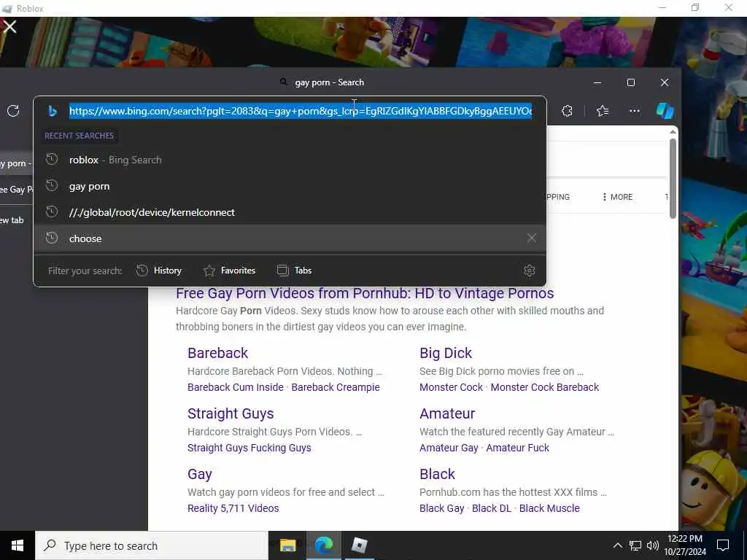Screen dimensions: 747x560
Task: Open the network tray icon
Action: coord(635,545)
